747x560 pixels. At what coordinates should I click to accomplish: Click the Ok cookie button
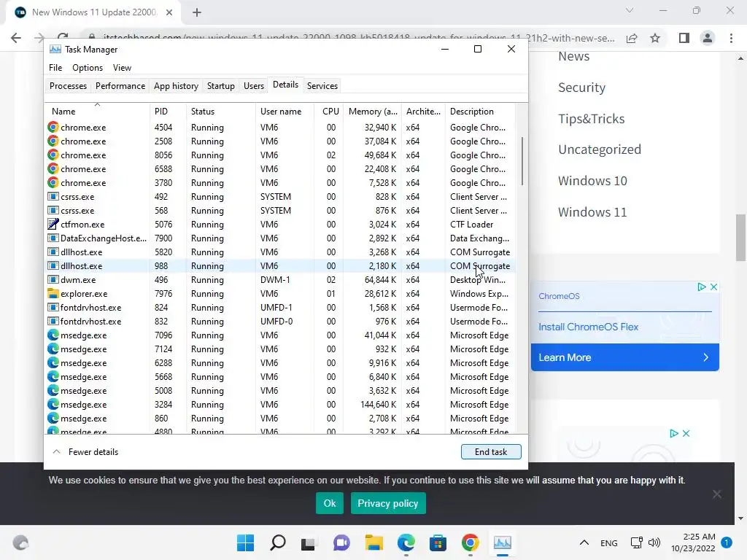point(330,503)
